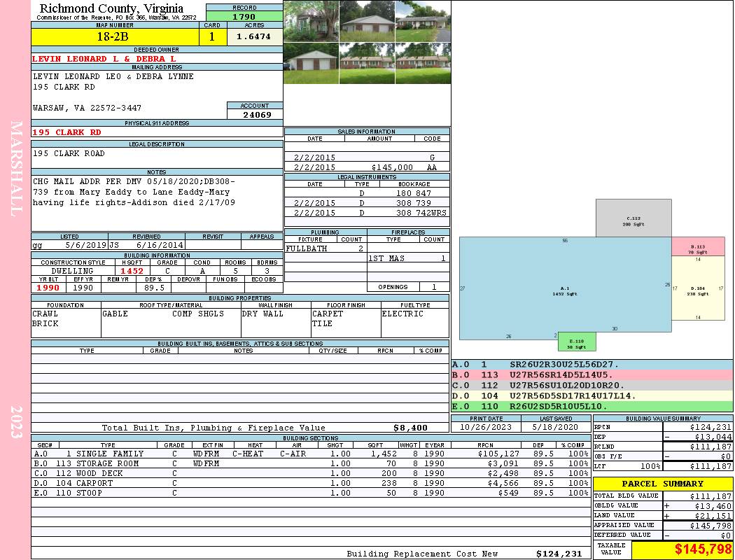
Task: Open the photo of house behind large tree
Action: tap(311, 21)
